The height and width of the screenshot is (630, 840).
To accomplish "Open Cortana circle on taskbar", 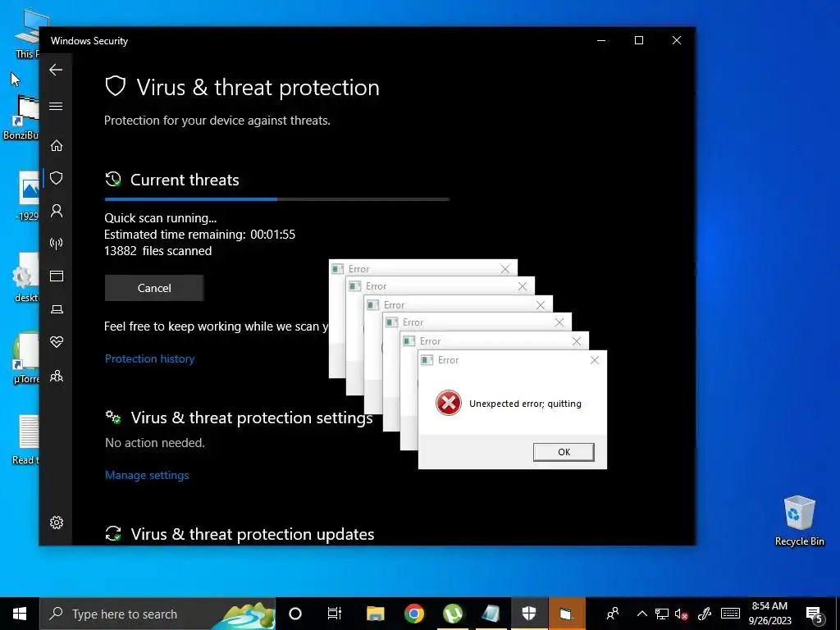I will (295, 614).
